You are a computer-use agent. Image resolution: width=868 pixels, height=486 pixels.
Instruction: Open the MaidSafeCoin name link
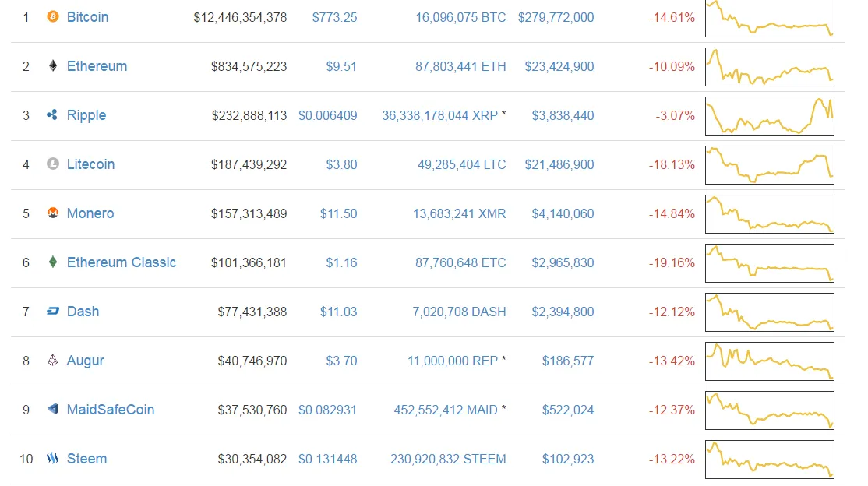click(110, 410)
